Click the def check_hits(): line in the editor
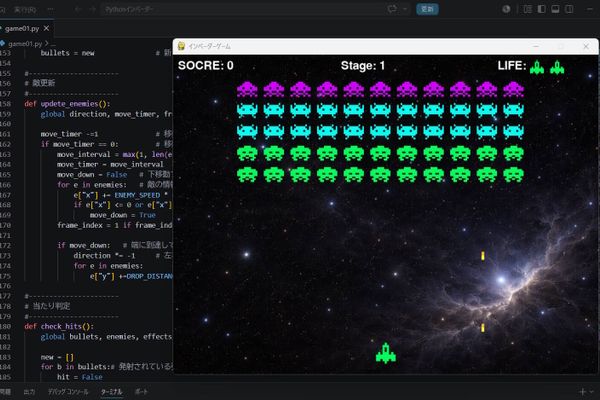Viewport: 600px width, 400px height. pos(59,327)
